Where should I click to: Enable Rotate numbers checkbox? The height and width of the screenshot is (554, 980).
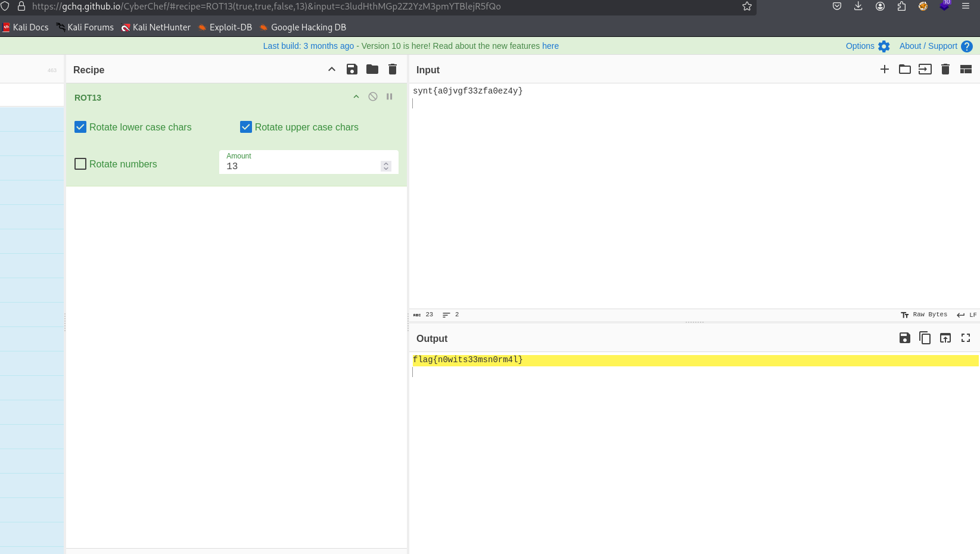click(x=80, y=164)
